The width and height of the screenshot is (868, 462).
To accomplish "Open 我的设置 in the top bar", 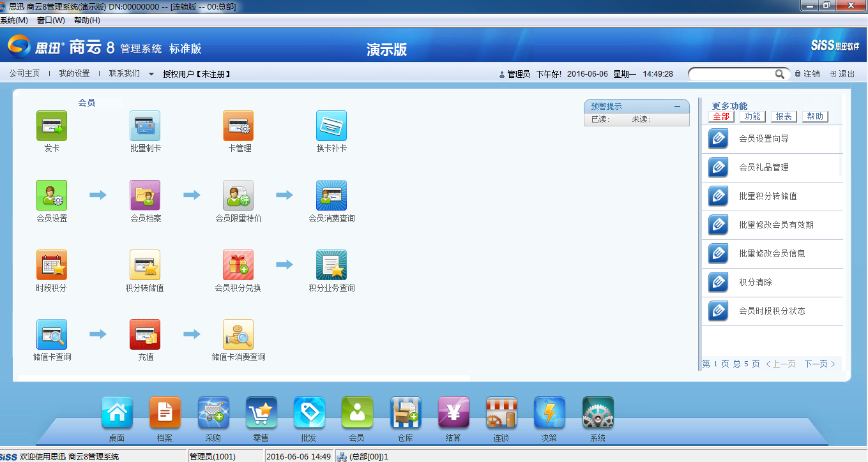I will pyautogui.click(x=74, y=73).
